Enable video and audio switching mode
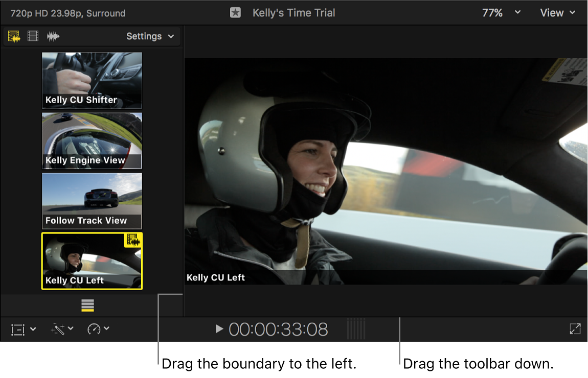588x378 pixels. [x=14, y=36]
